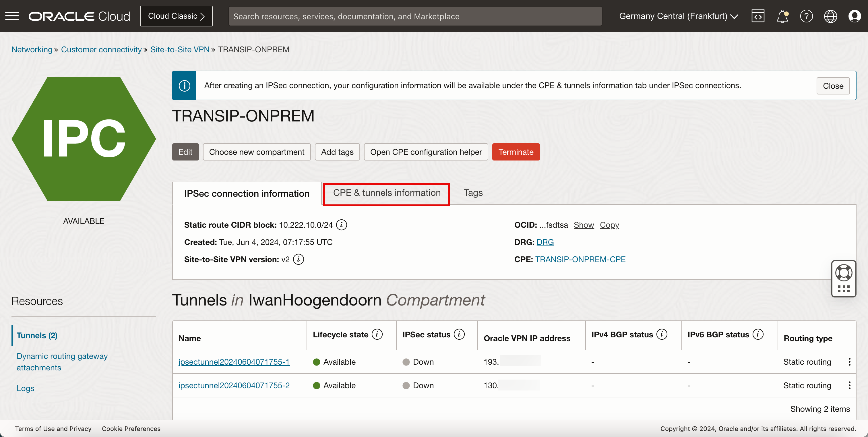Open the hamburger navigation menu
This screenshot has height=437, width=868.
point(12,16)
